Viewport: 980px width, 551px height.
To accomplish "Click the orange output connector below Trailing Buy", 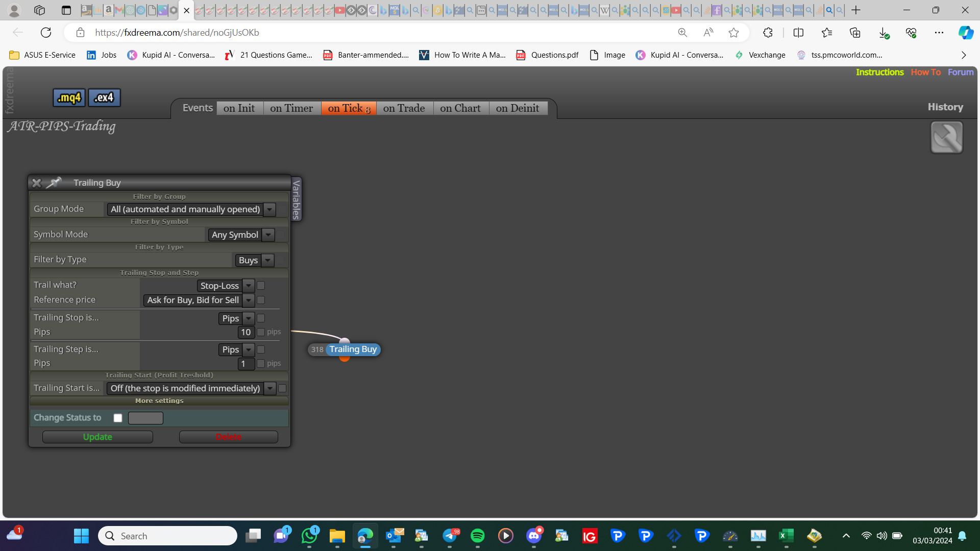I will coord(345,359).
